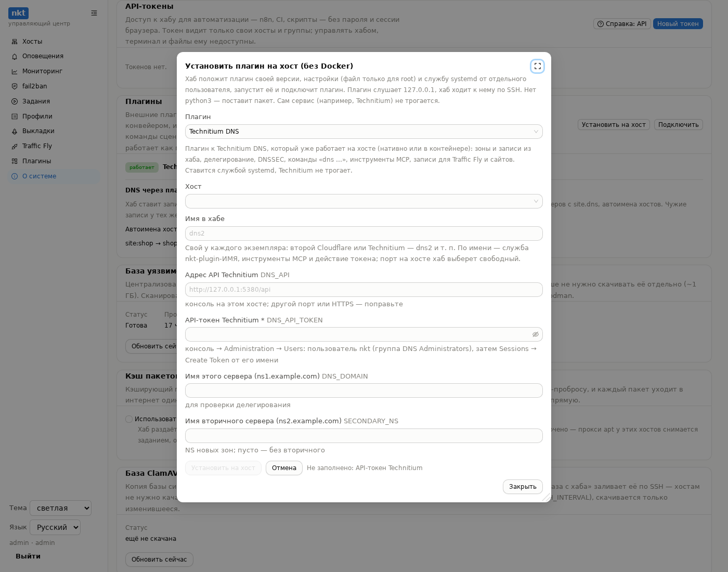Show API token with the eye icon
Screen dimensions: 728x572
tap(535, 334)
